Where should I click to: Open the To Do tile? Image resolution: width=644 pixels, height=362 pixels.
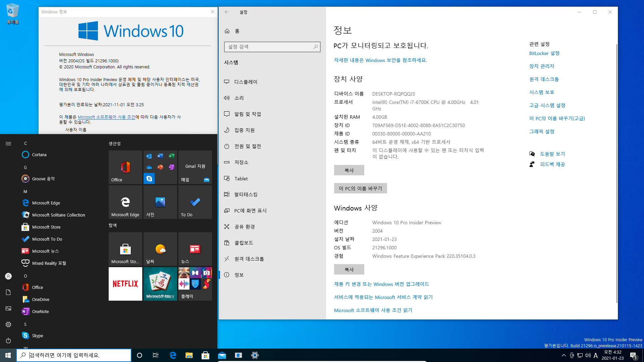click(195, 202)
